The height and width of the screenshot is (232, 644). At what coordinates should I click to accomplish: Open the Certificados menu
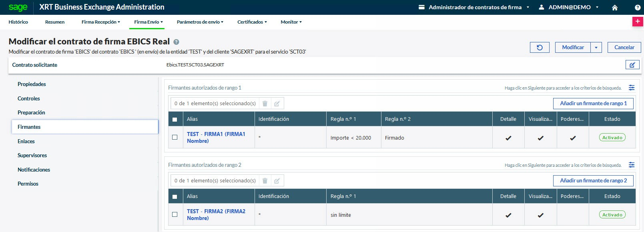click(252, 22)
